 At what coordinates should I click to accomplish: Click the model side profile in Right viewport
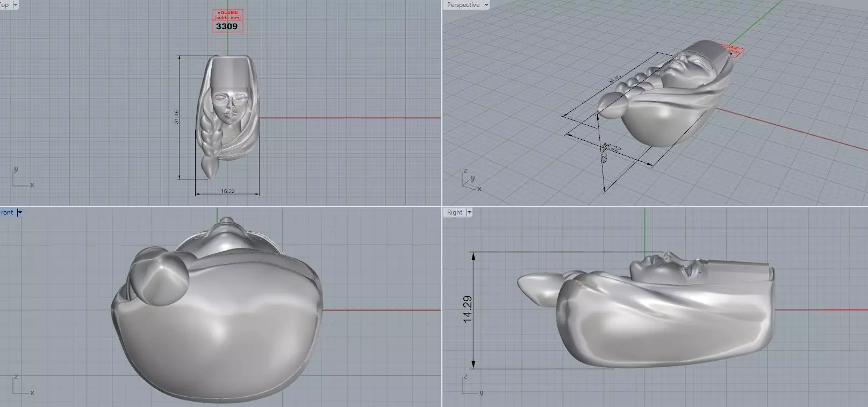tap(645, 309)
